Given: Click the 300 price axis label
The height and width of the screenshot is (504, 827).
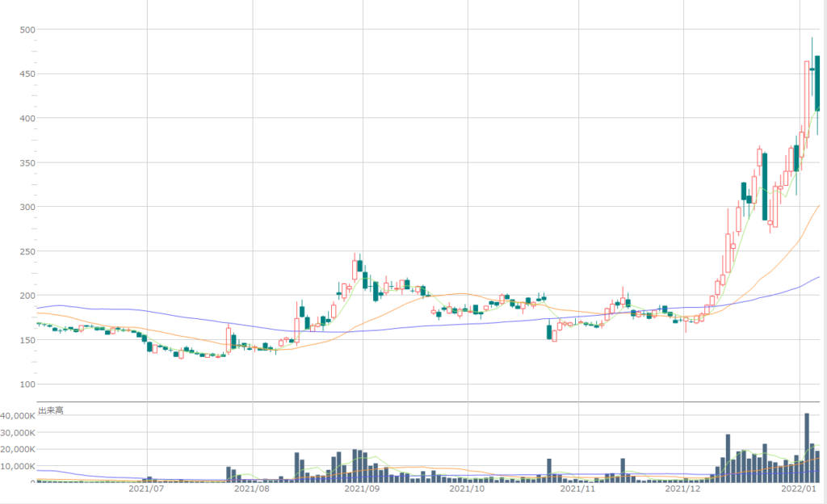Looking at the screenshot, I should [27, 208].
